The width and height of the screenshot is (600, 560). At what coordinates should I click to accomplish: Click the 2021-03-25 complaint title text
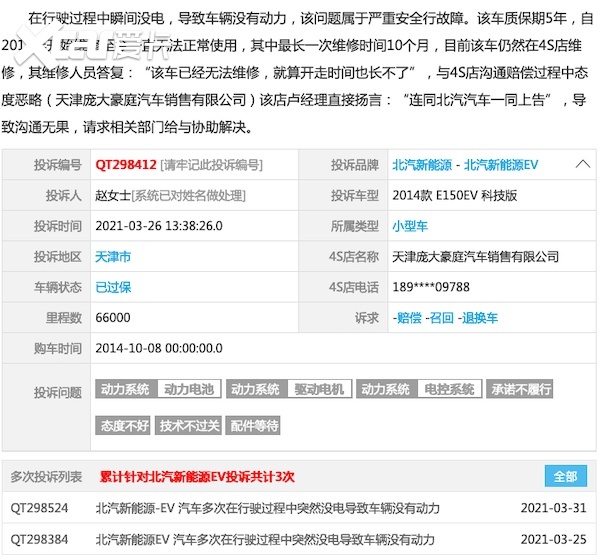[x=265, y=539]
